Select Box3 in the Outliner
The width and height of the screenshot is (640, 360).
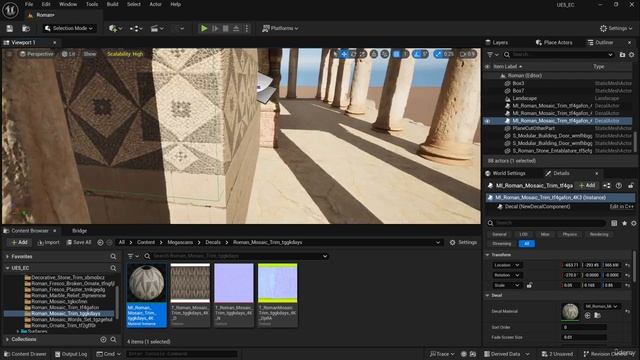518,83
